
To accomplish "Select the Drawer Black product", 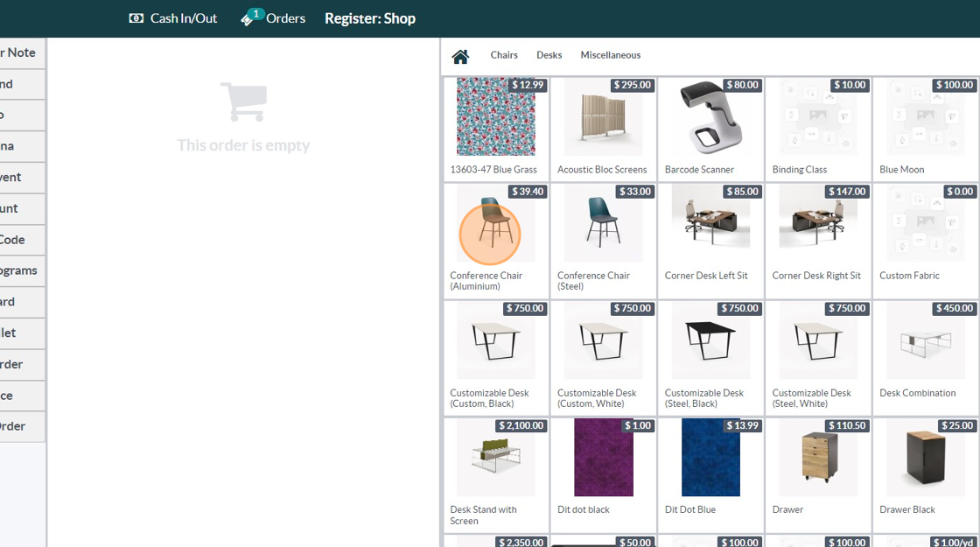I will [926, 474].
